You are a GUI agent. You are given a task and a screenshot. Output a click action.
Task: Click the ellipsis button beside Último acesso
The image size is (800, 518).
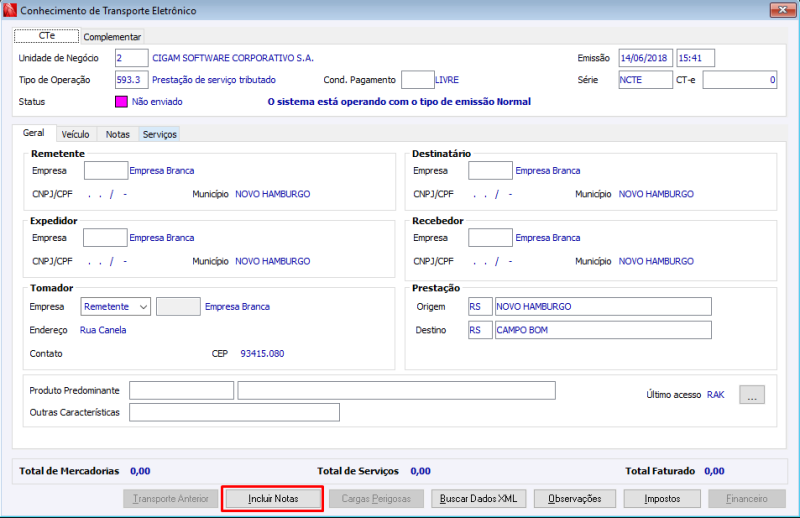[752, 394]
